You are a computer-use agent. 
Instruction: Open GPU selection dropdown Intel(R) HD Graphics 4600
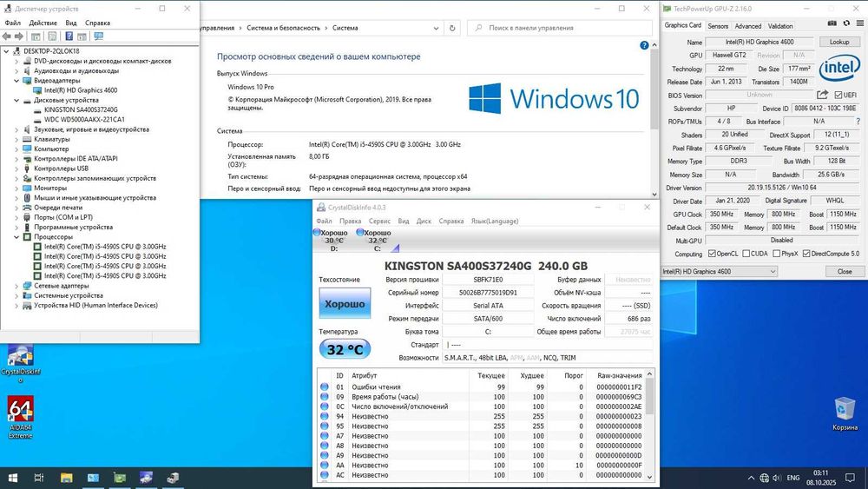(x=719, y=271)
